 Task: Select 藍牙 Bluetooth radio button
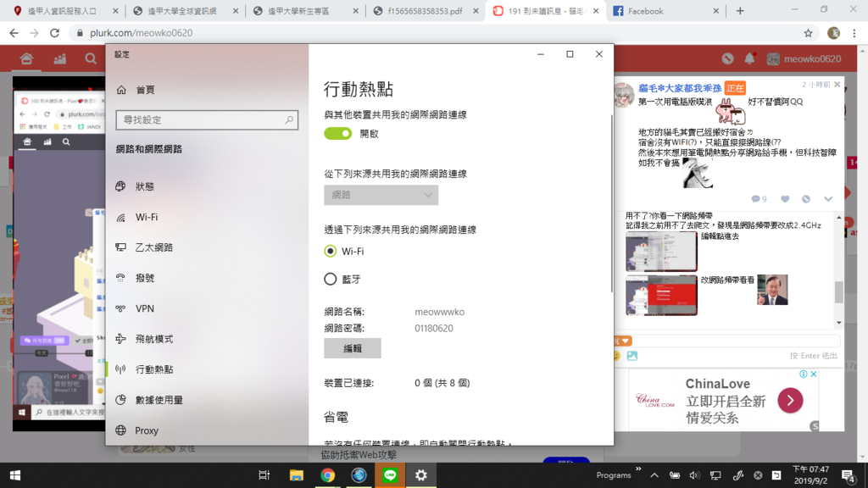tap(330, 279)
